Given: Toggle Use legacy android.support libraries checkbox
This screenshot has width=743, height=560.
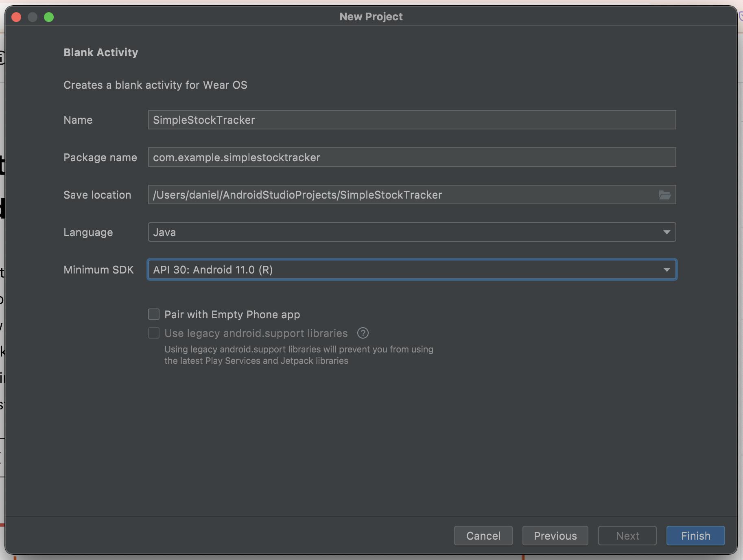Looking at the screenshot, I should click(154, 333).
